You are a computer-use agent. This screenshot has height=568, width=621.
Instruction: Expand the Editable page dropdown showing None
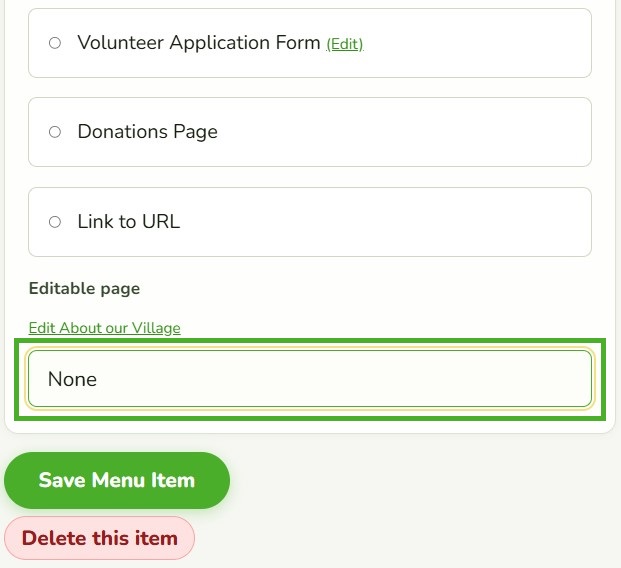[310, 379]
